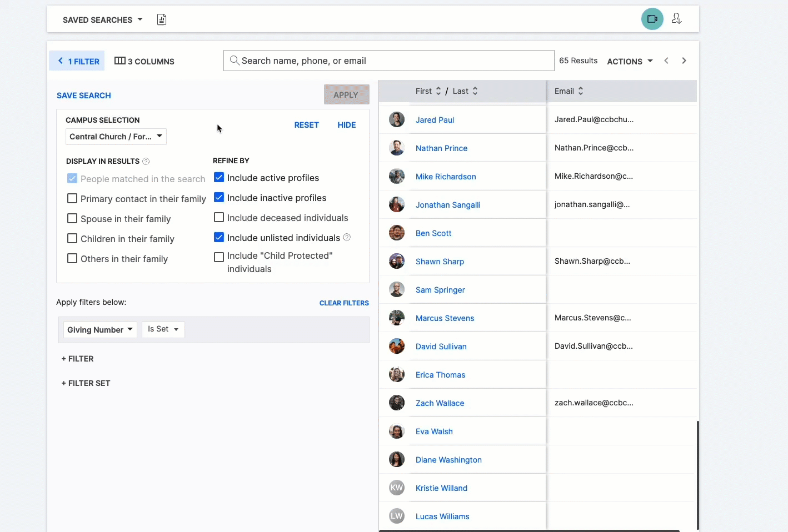Click the teal video camera icon
This screenshot has width=788, height=532.
click(x=652, y=19)
